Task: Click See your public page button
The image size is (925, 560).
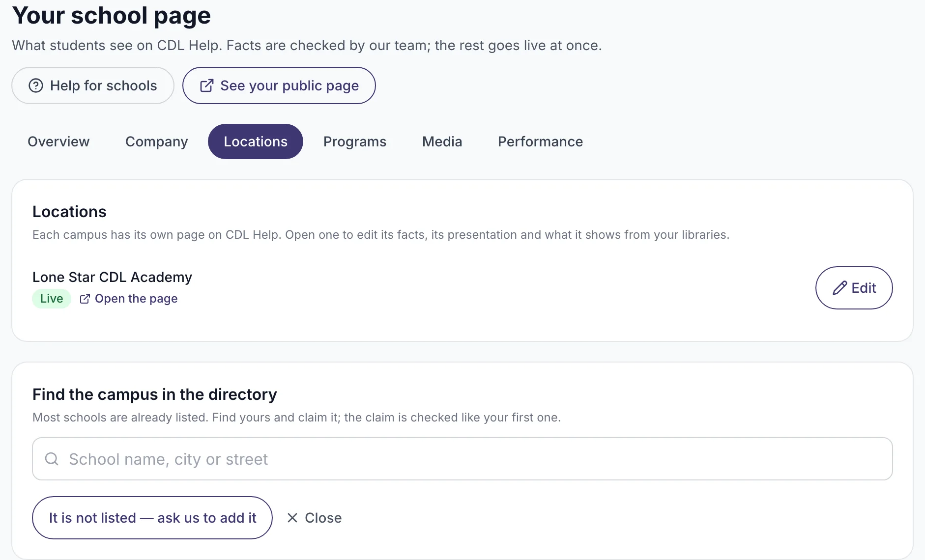Action: tap(279, 85)
